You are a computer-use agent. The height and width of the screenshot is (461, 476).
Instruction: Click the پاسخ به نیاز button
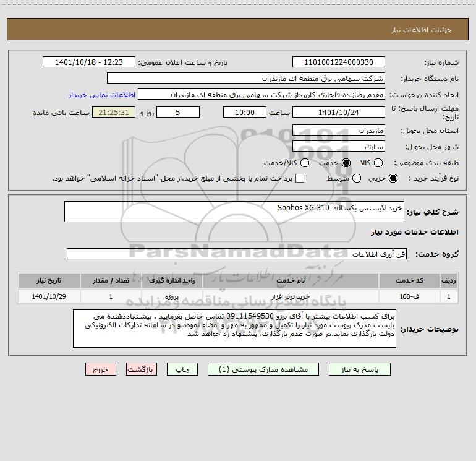point(360,369)
